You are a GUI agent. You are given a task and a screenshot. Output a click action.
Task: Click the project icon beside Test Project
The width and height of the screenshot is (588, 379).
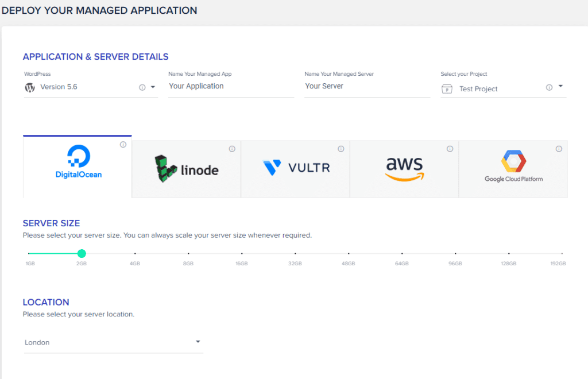tap(447, 89)
